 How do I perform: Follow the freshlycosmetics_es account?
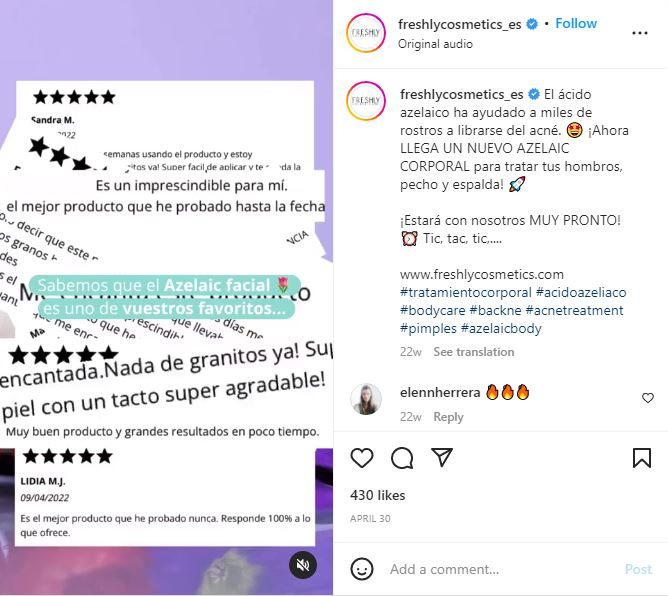pos(576,23)
